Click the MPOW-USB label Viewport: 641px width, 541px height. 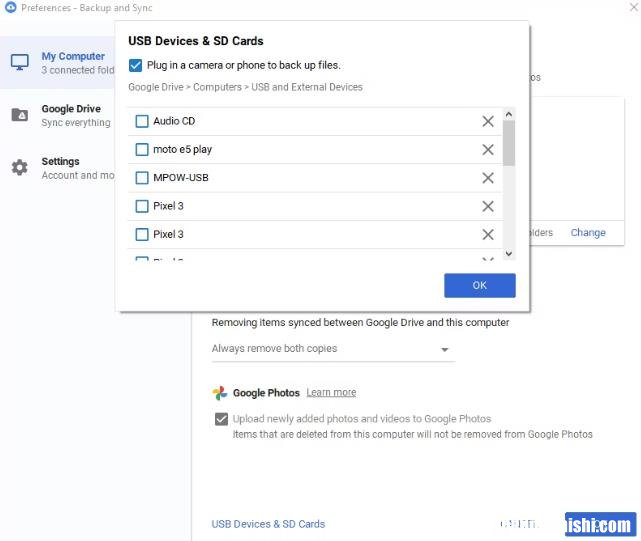pyautogui.click(x=181, y=178)
